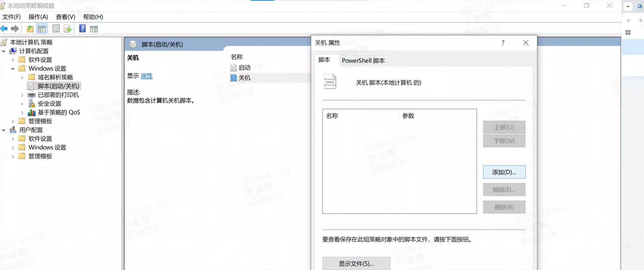The width and height of the screenshot is (644, 270).
Task: Click the disabled 下移(W) button
Action: [504, 141]
